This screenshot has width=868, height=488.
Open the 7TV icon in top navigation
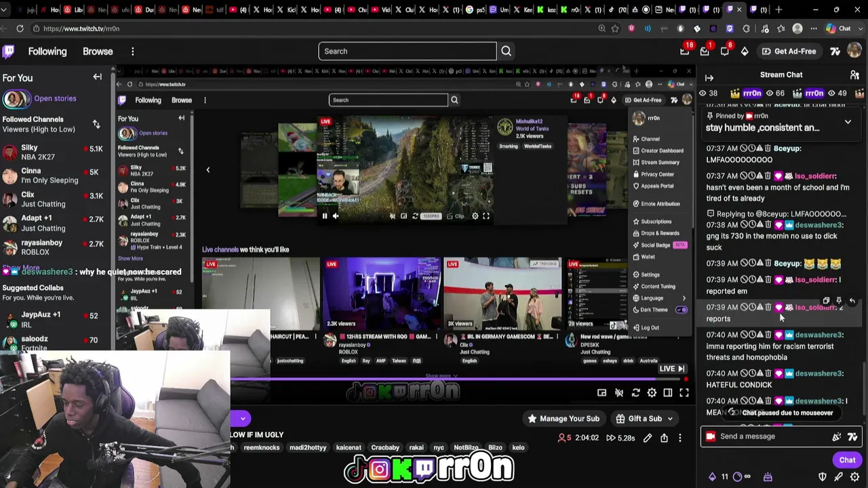point(835,52)
